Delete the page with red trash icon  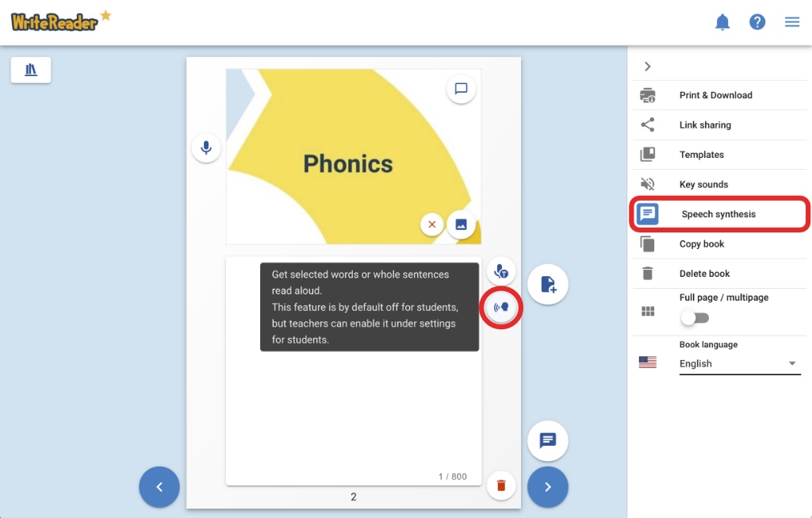click(500, 485)
